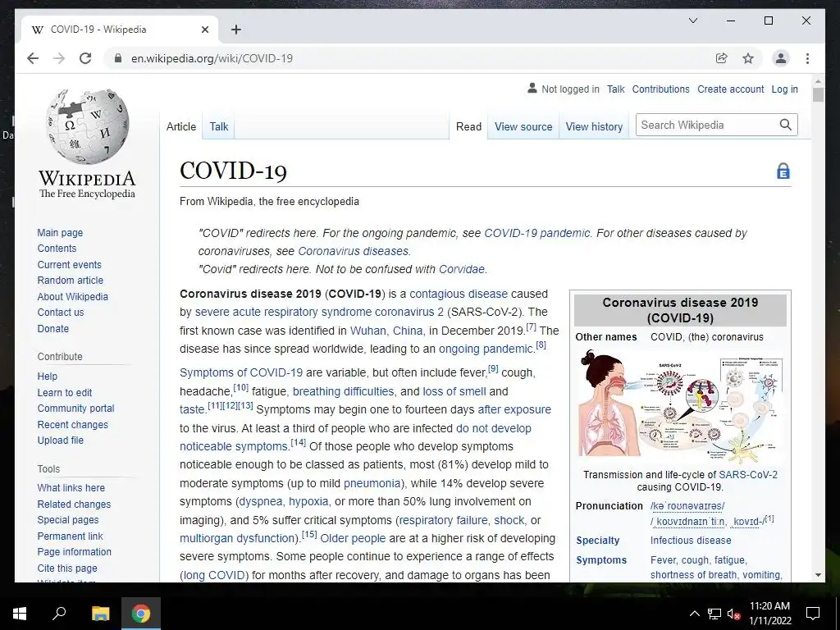Click Create account
840x630 pixels.
(730, 89)
